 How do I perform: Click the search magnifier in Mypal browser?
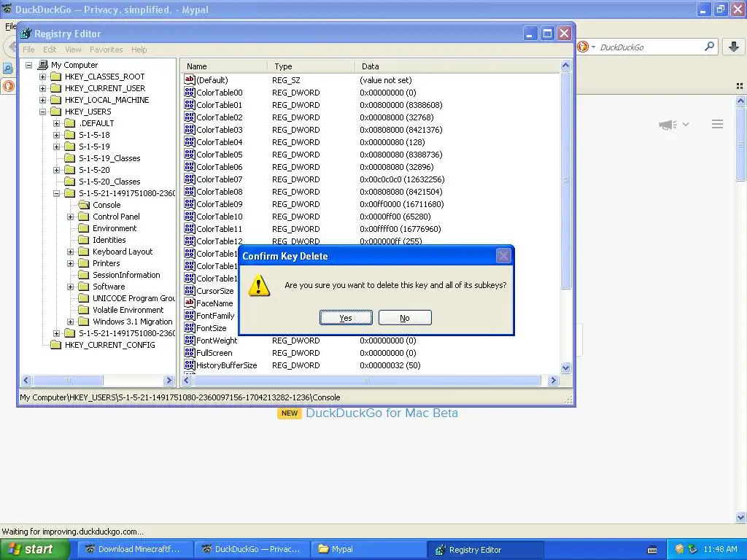click(709, 47)
